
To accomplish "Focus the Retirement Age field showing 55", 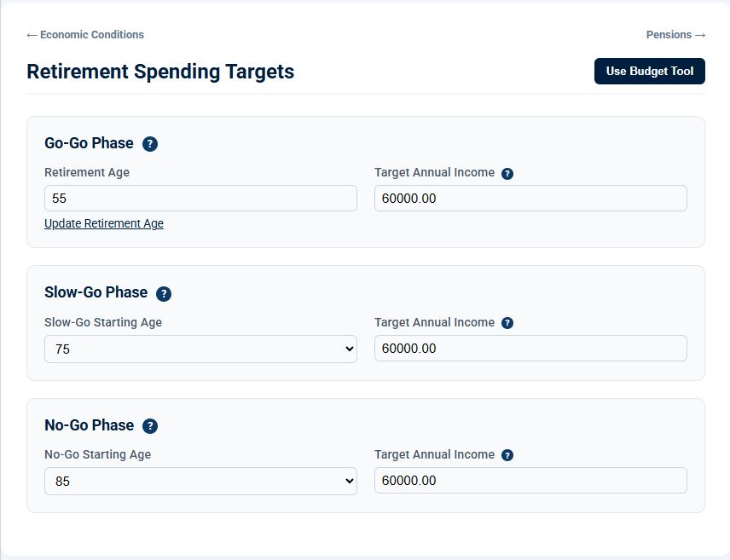I will (200, 199).
